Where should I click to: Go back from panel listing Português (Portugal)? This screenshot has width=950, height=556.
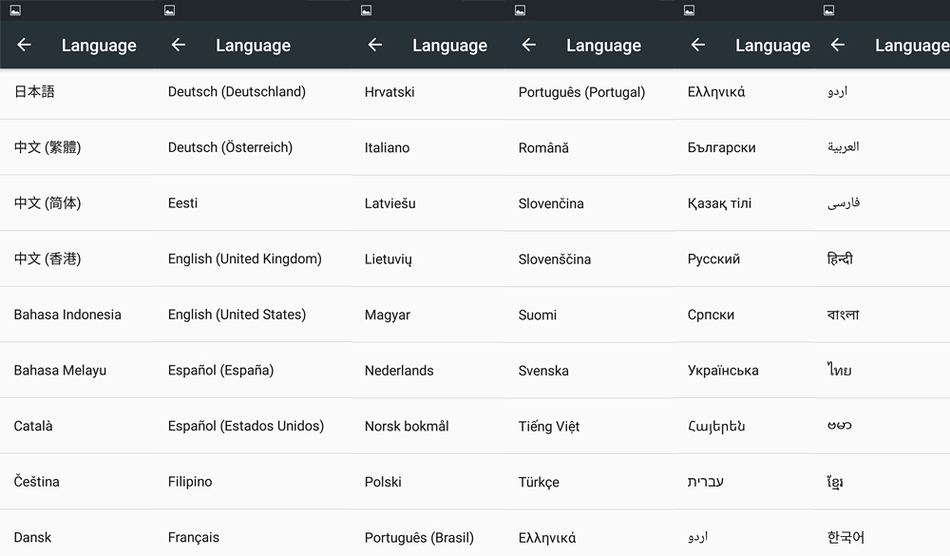[529, 45]
